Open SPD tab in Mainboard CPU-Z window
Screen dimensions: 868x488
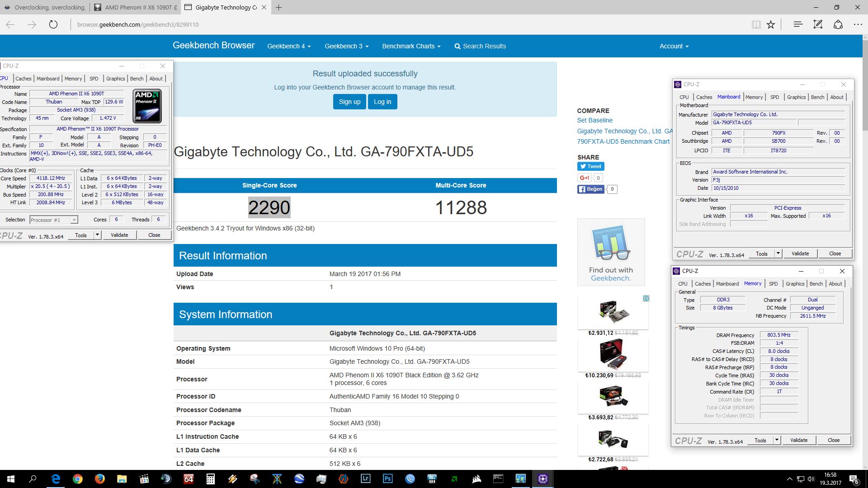(x=774, y=97)
